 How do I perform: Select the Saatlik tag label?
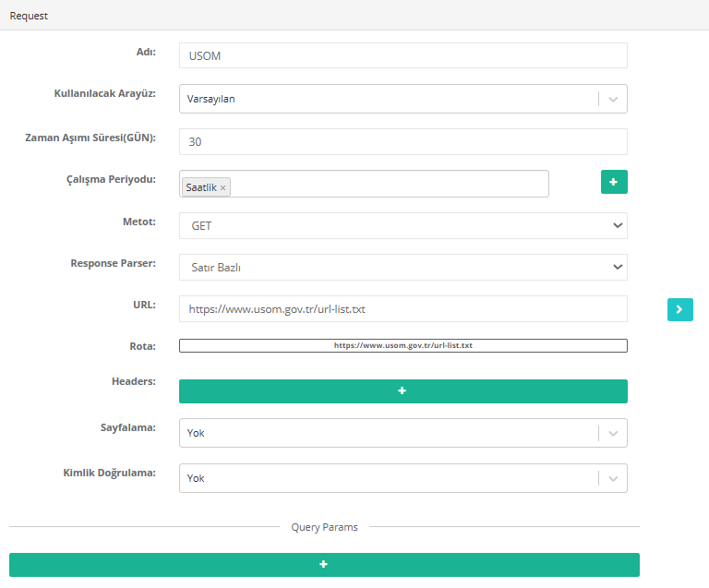[x=200, y=187]
